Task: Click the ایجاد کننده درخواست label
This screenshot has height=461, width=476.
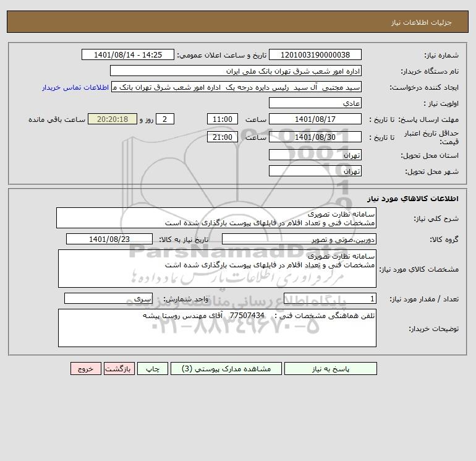Action: point(424,87)
